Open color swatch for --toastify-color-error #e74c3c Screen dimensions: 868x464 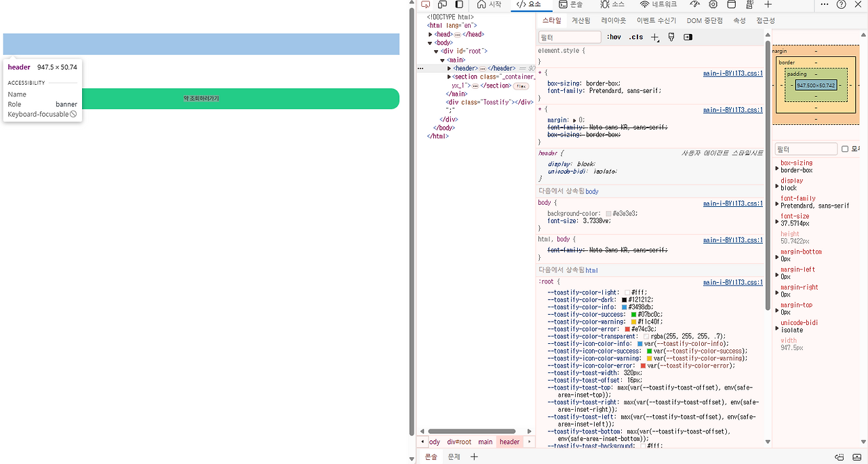click(627, 329)
